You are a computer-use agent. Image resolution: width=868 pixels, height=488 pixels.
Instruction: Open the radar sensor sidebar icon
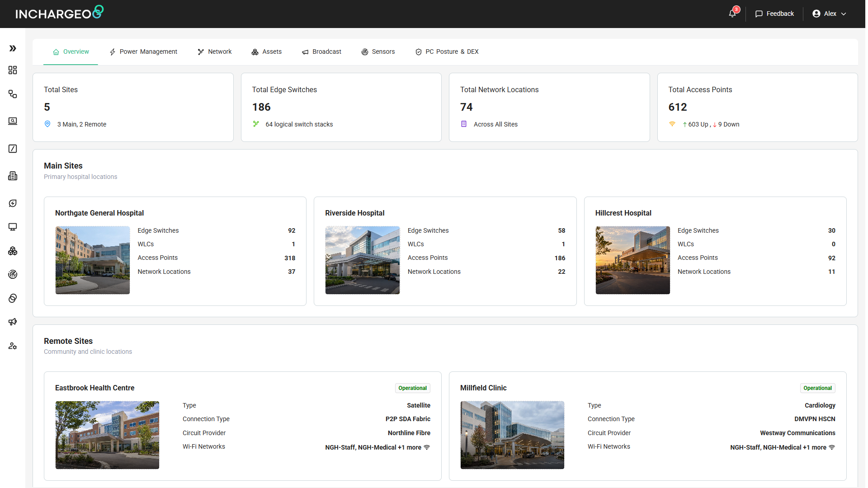click(x=13, y=274)
